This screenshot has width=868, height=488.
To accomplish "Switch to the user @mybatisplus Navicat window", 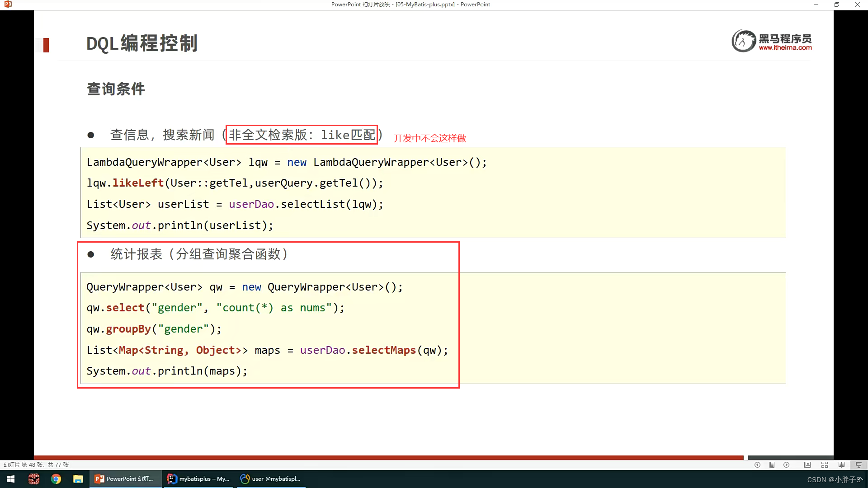I will (270, 479).
